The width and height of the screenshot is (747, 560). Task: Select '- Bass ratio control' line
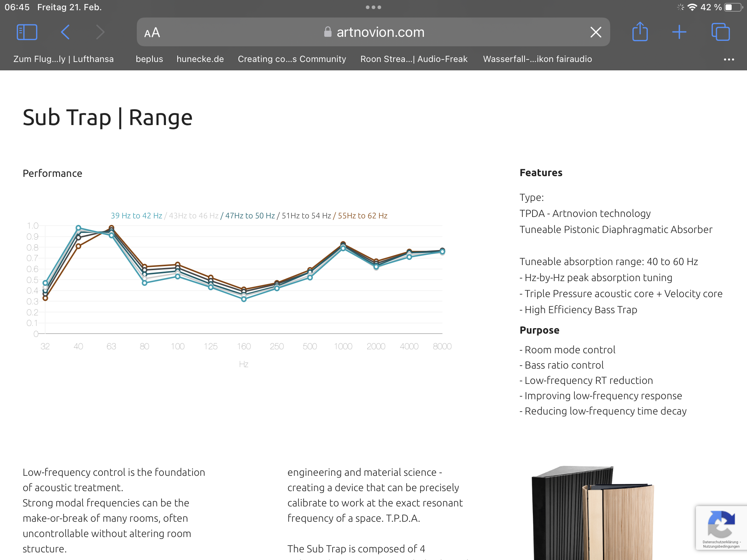click(562, 365)
